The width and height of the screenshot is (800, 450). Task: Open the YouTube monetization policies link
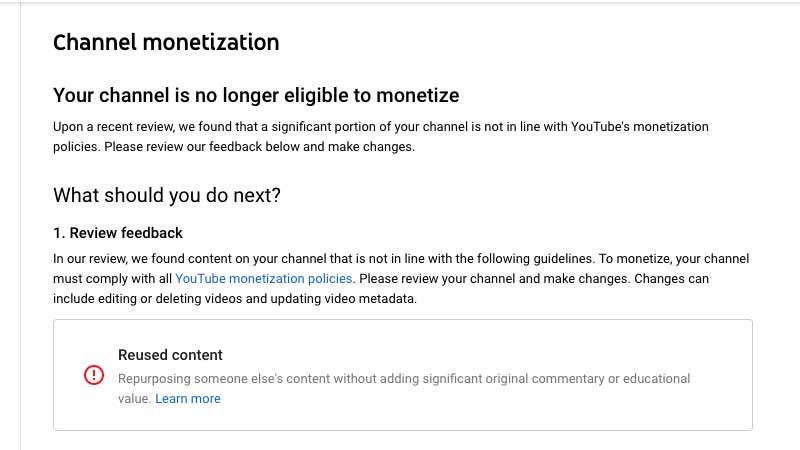click(x=264, y=279)
